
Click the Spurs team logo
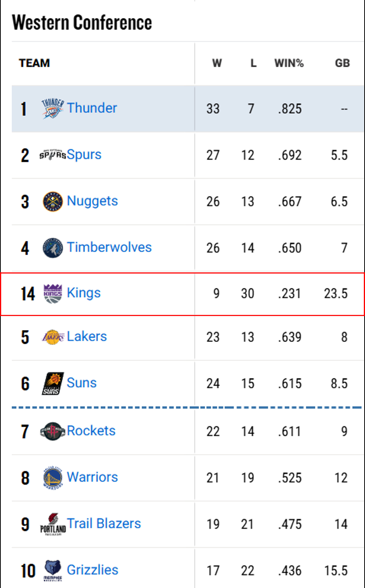53,155
